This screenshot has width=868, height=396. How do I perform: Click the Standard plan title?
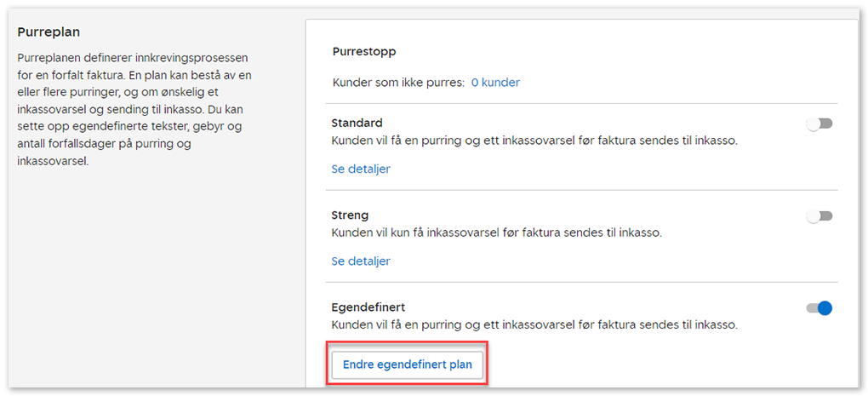[357, 123]
